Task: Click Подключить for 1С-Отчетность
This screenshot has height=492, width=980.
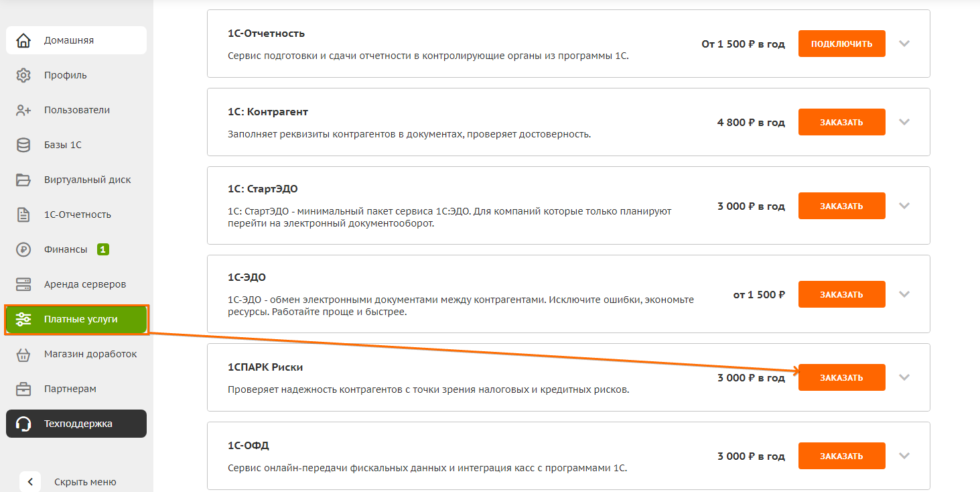Action: coord(841,44)
